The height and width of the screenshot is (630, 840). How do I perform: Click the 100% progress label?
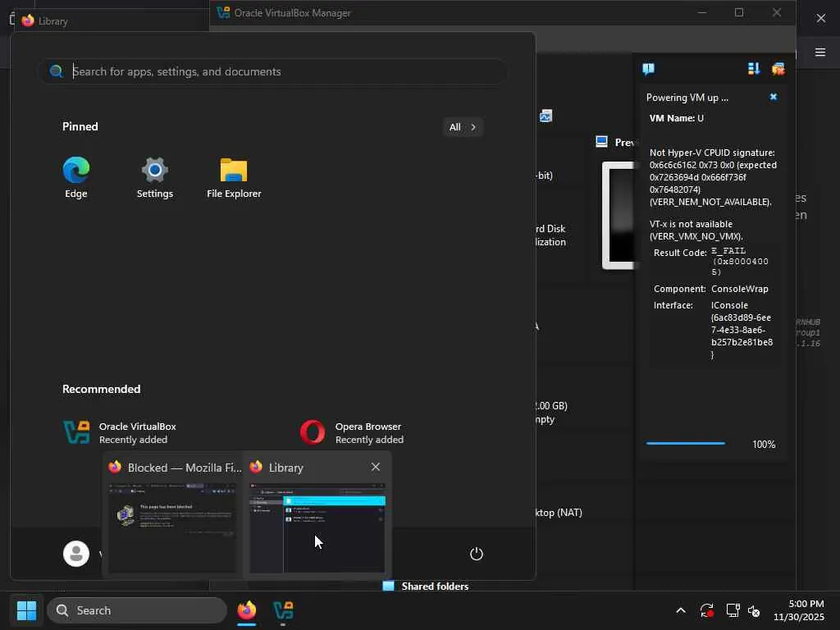764,444
